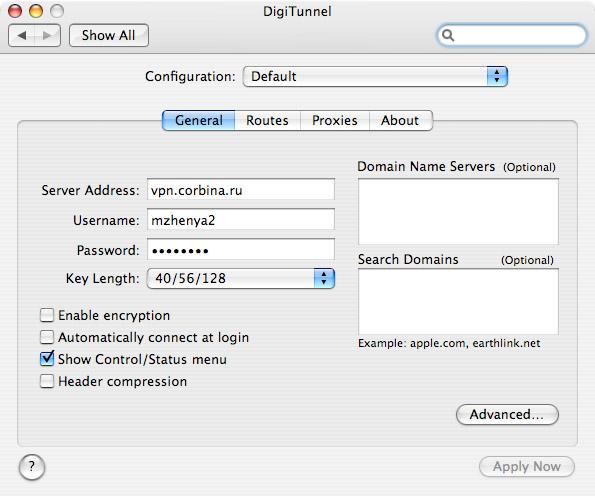
Task: Go forward with the right arrow button
Action: 47,36
